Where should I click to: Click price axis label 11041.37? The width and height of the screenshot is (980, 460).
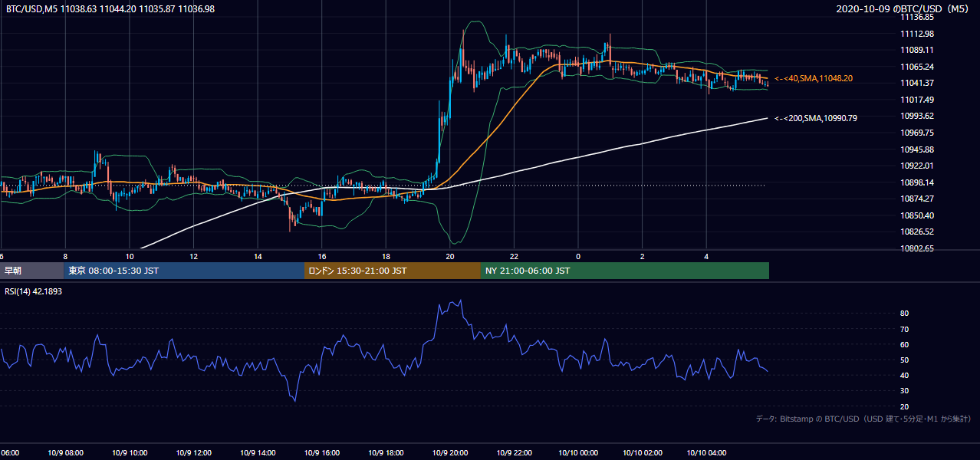click(916, 83)
